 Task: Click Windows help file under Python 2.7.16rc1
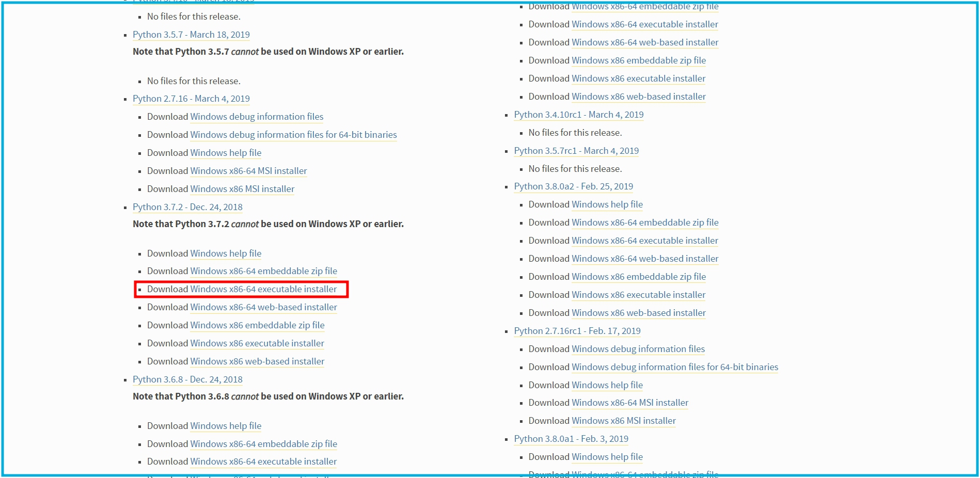(607, 385)
